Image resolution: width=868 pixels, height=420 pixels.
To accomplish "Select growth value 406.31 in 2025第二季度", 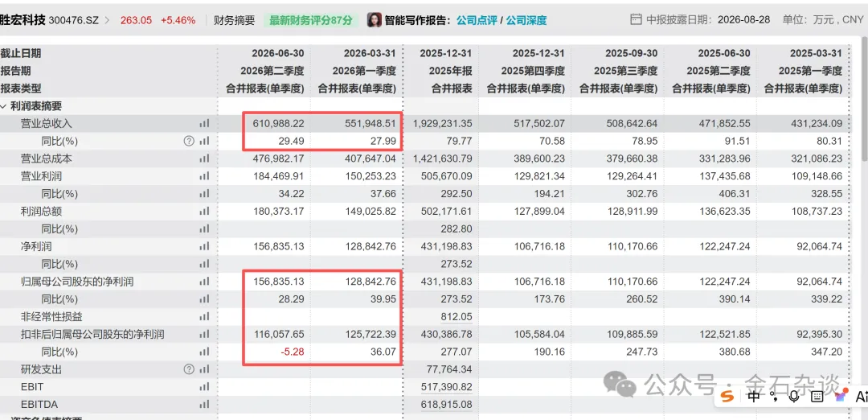I will click(736, 194).
